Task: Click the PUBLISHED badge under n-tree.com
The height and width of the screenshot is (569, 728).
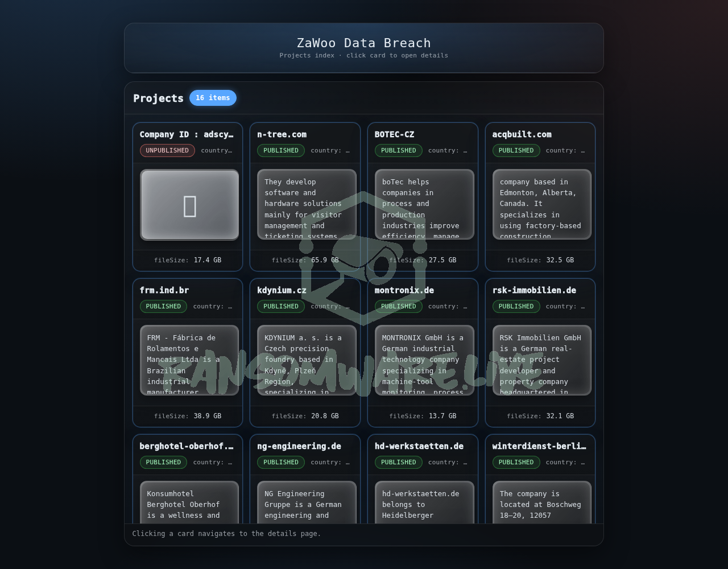Action: tap(281, 150)
